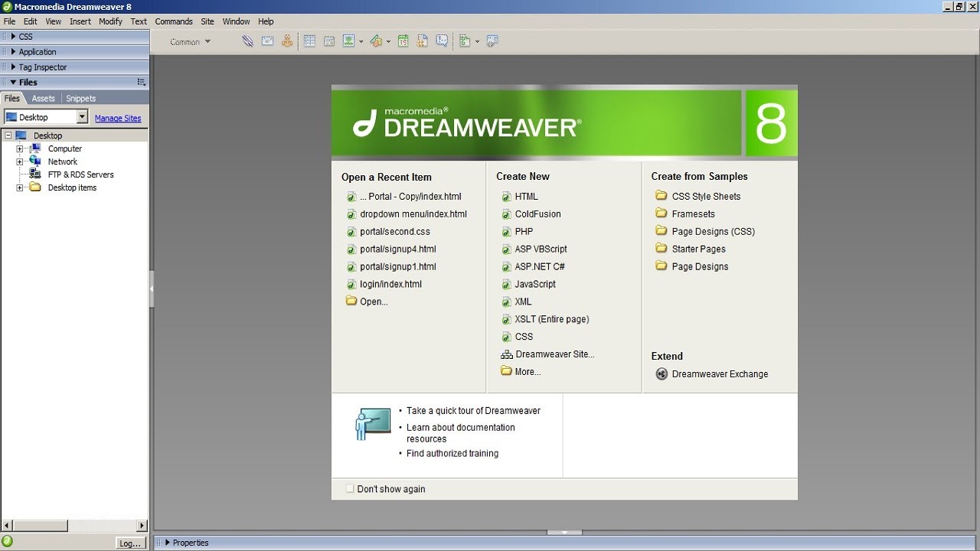This screenshot has width=980, height=551.
Task: Click the Named Anchor icon
Action: click(x=287, y=41)
